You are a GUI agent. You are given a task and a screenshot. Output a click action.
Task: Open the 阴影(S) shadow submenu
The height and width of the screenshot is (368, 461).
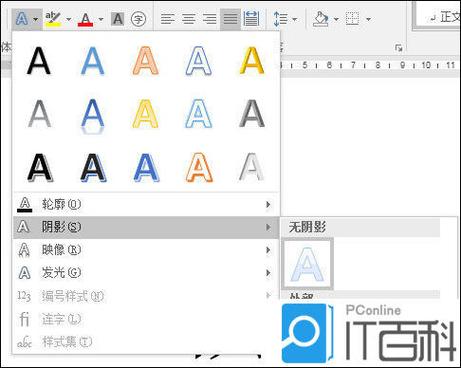(146, 227)
